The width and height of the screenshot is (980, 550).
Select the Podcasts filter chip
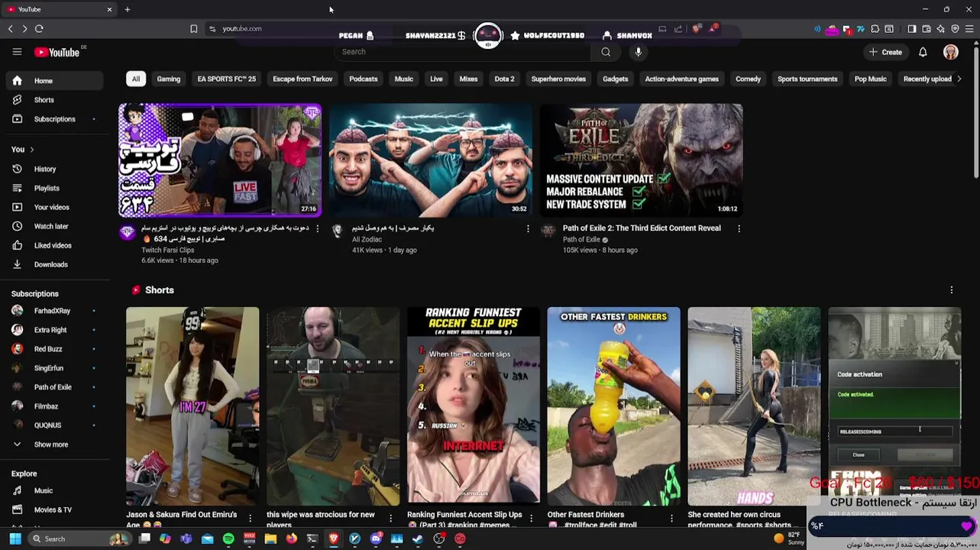364,79
